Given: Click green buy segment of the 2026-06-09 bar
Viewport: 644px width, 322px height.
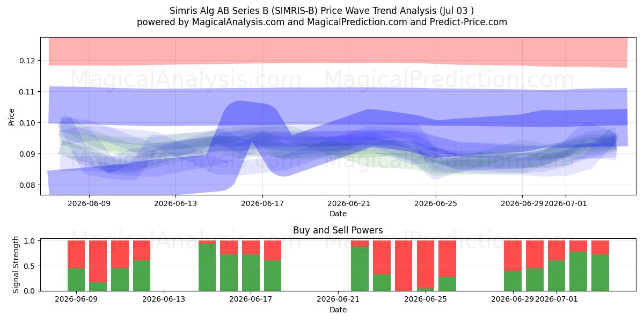Looking at the screenshot, I should 76,280.
